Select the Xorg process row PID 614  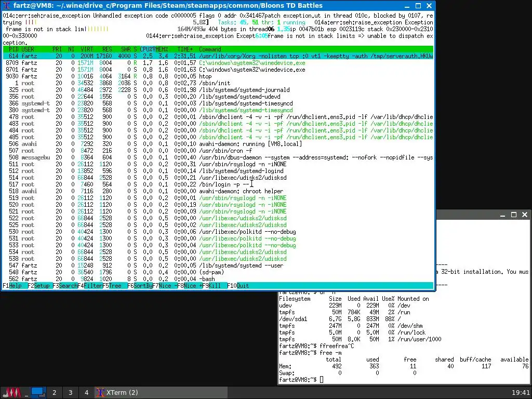coord(218,56)
